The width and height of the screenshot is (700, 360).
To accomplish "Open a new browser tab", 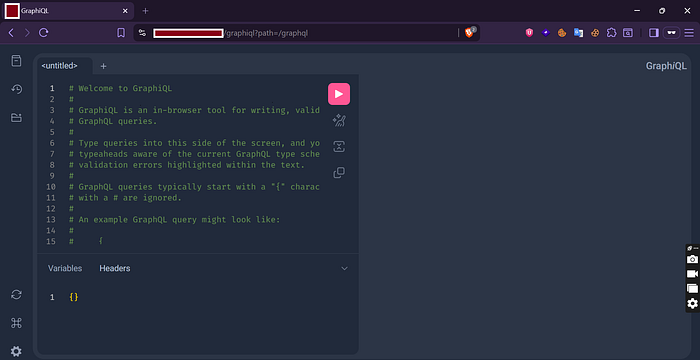I will 146,11.
